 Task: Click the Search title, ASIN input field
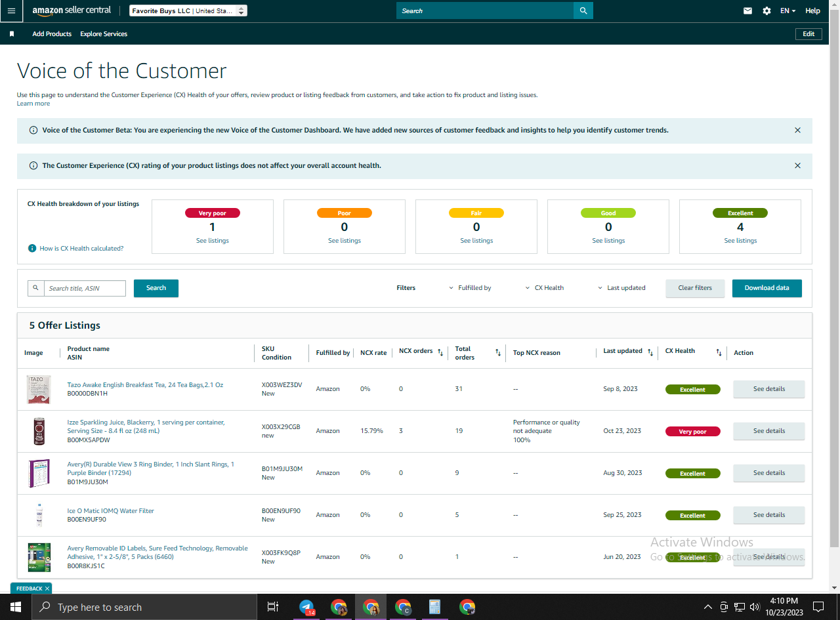85,288
